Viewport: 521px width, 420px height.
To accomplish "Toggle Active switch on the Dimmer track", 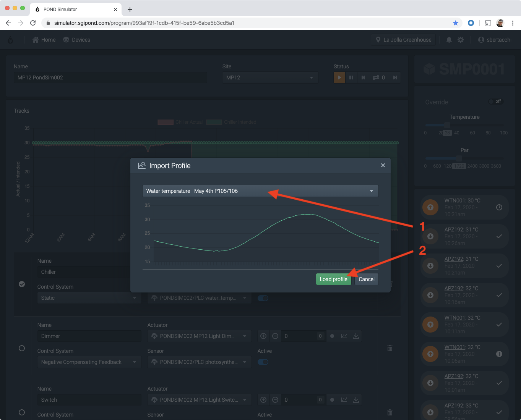I will [263, 362].
